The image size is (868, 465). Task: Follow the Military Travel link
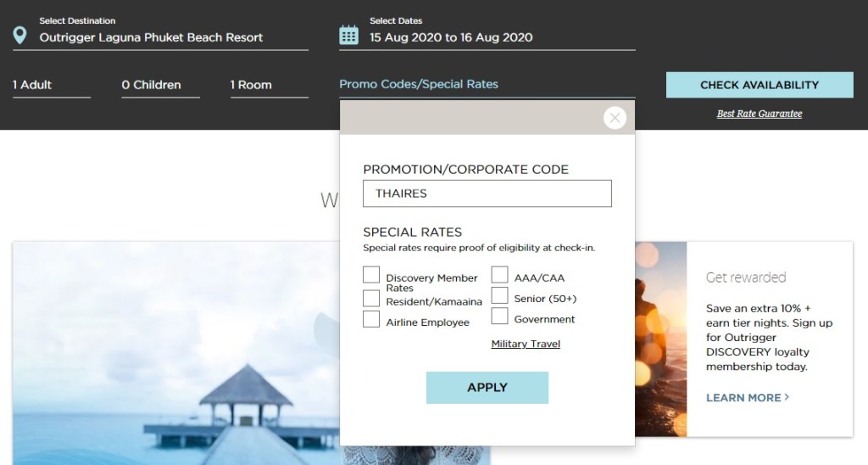[526, 344]
